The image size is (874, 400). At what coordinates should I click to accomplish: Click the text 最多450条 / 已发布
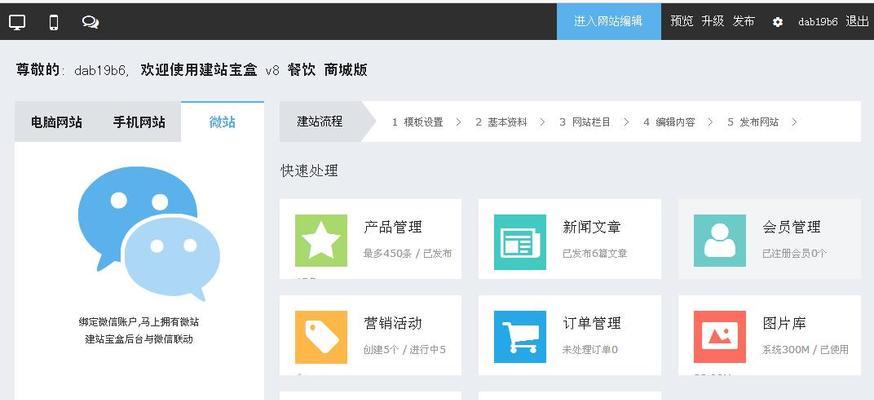click(x=407, y=253)
